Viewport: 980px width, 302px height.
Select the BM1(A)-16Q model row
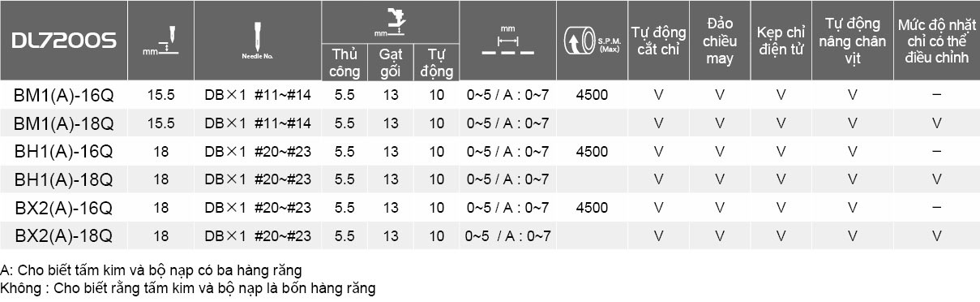[x=490, y=95]
